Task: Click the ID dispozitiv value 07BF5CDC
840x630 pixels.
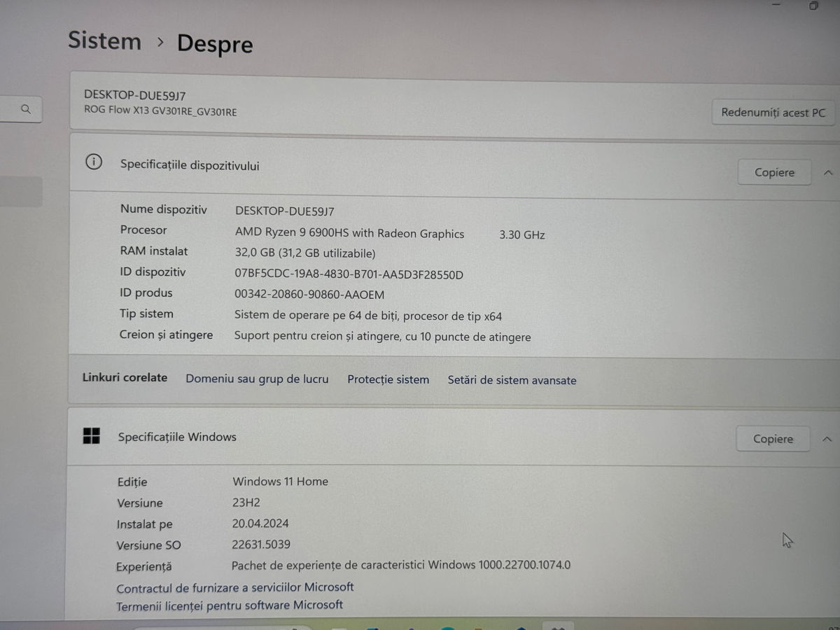Action: pyautogui.click(x=349, y=274)
